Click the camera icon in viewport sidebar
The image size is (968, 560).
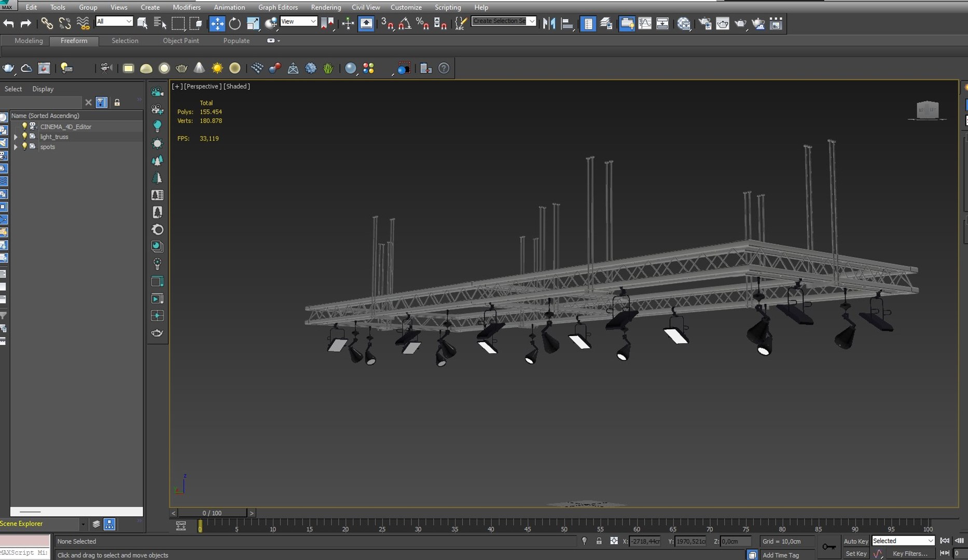(x=157, y=92)
